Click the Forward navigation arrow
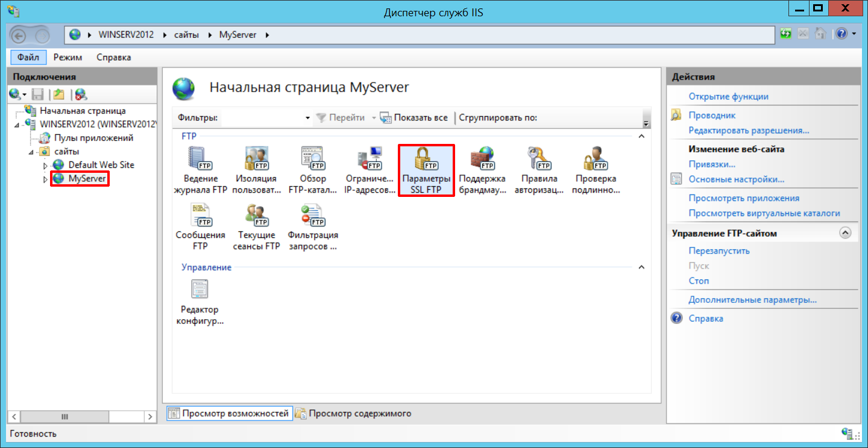 pos(42,37)
